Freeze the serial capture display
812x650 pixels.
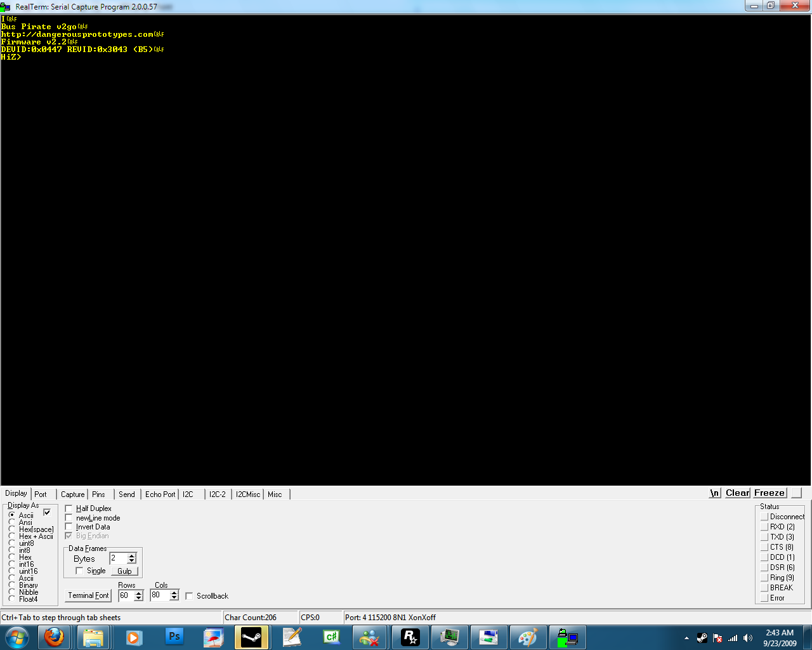(x=769, y=493)
